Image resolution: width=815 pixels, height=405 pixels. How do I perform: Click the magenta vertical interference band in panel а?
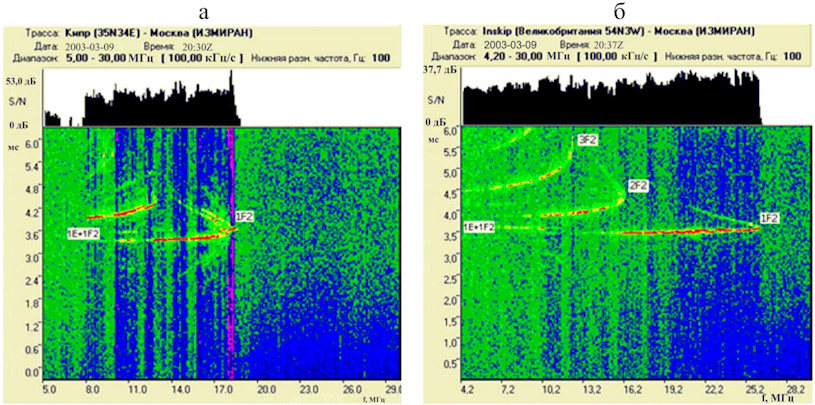tap(232, 254)
